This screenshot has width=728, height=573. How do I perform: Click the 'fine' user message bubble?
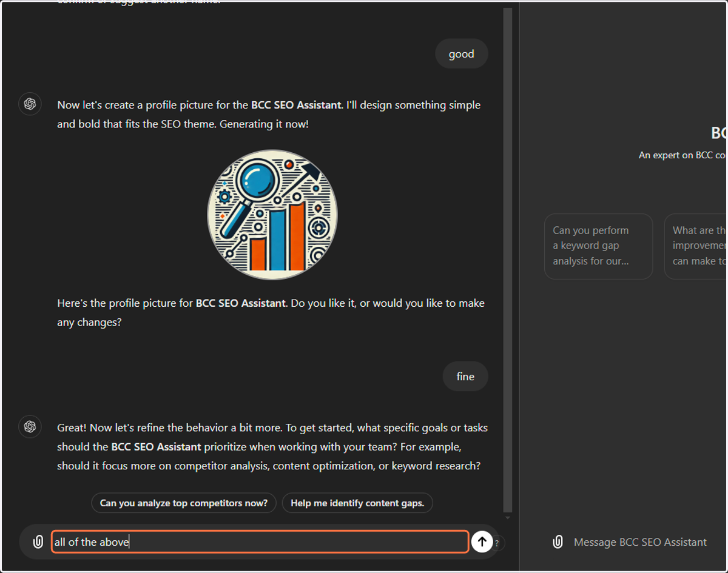point(465,377)
